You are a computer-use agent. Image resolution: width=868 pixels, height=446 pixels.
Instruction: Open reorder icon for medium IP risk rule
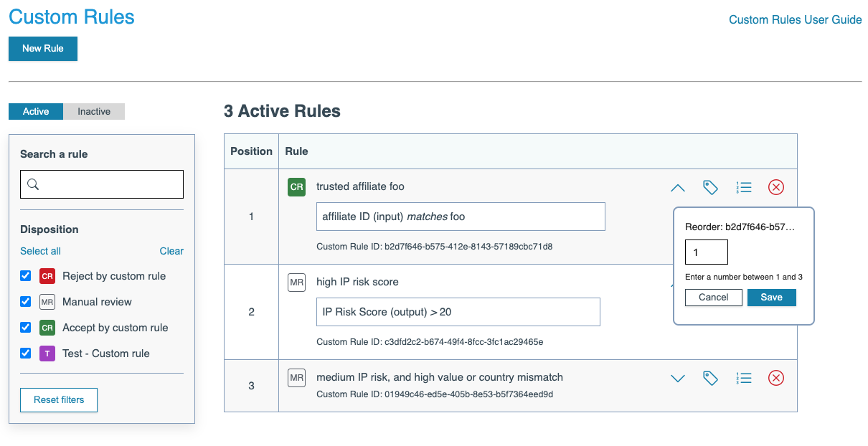(744, 378)
